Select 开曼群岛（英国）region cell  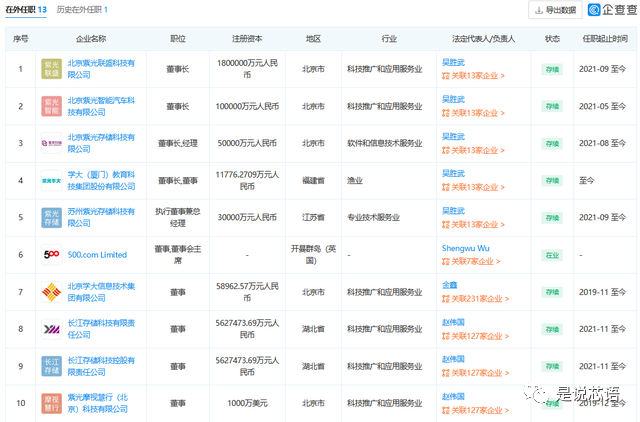(313, 255)
